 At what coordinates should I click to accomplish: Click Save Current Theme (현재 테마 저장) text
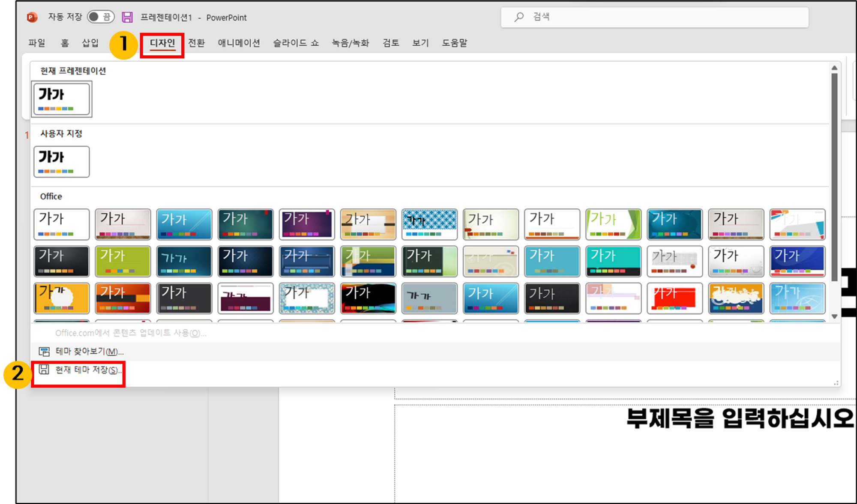pyautogui.click(x=88, y=370)
